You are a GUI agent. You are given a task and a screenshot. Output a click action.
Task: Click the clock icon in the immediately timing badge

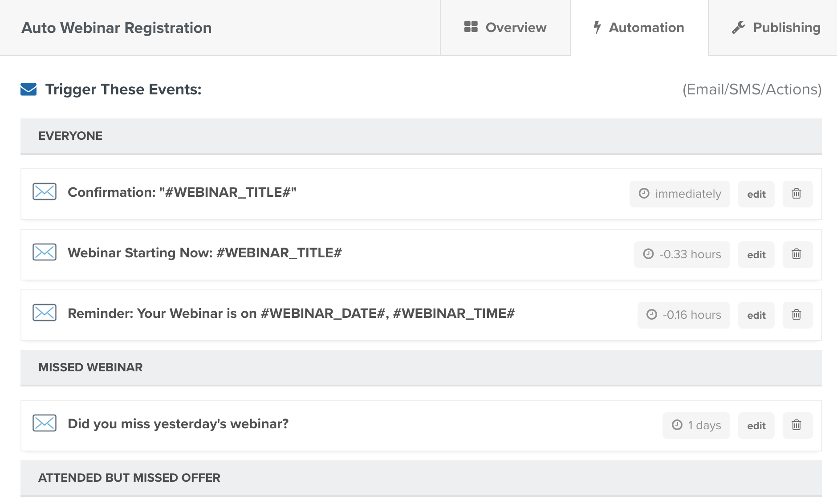[x=644, y=193]
